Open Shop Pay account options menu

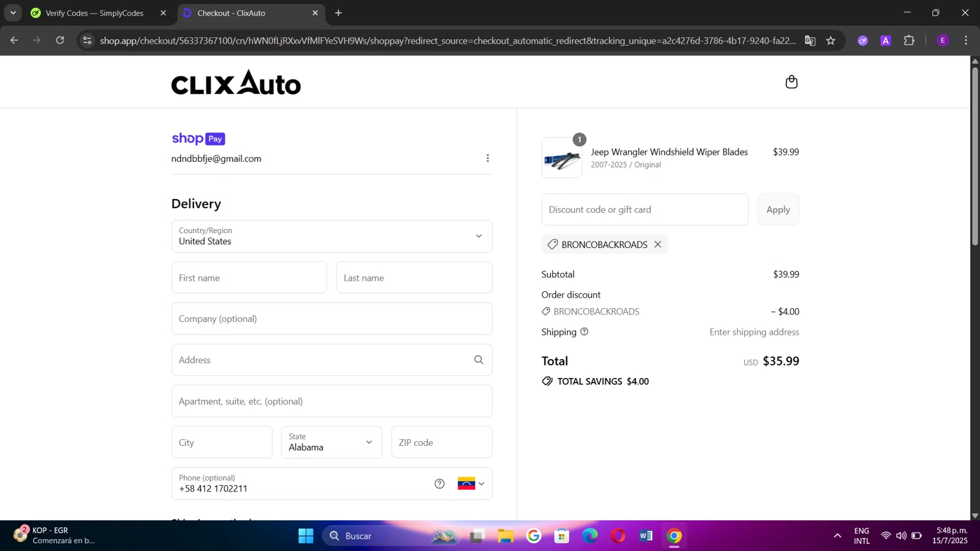pyautogui.click(x=487, y=158)
